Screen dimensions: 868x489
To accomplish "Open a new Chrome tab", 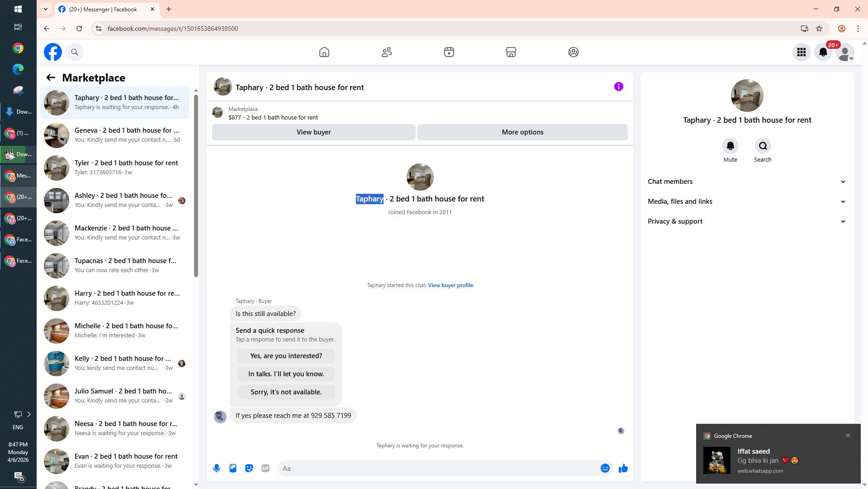I will pos(169,9).
